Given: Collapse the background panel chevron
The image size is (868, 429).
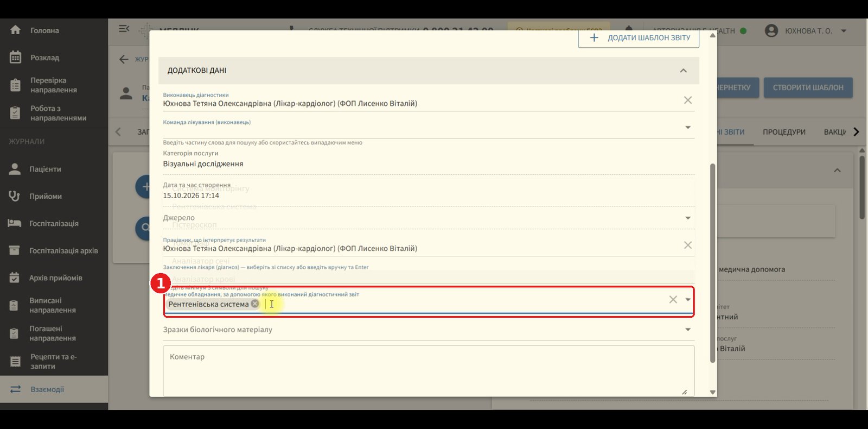Looking at the screenshot, I should (837, 171).
